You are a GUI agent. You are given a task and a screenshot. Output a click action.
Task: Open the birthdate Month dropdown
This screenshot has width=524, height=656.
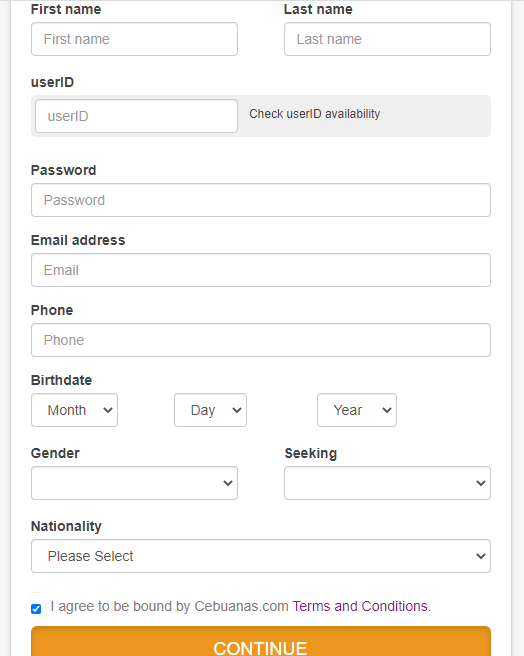74,410
